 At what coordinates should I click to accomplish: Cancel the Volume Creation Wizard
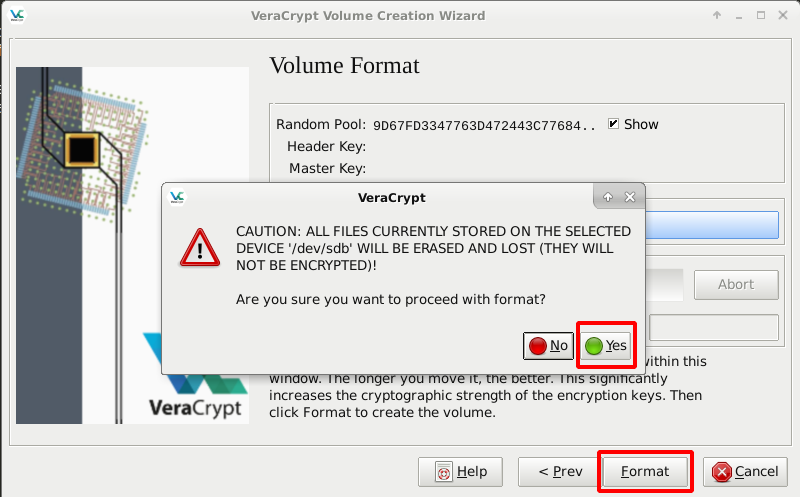tap(745, 471)
